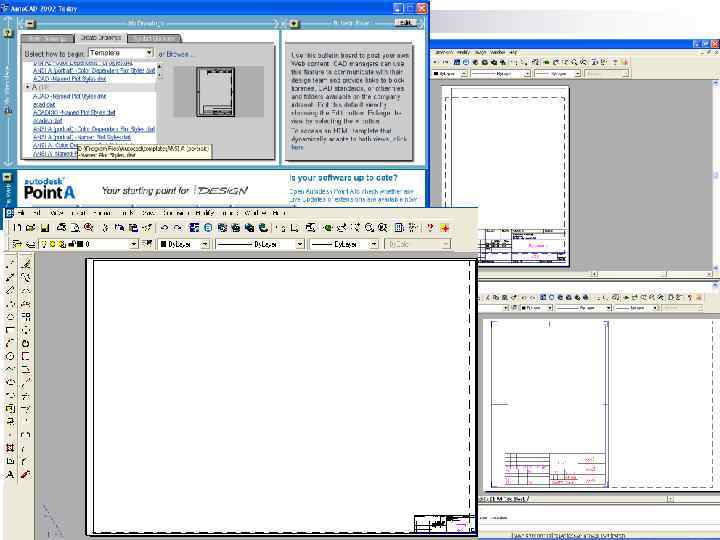This screenshot has width=720, height=540.
Task: Select the Explode modify tool
Action: pyautogui.click(x=26, y=474)
